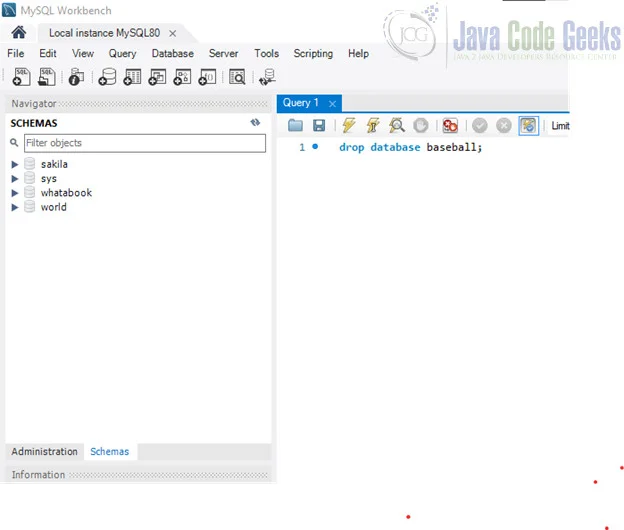The width and height of the screenshot is (624, 530).
Task: Run EXPLAIN with the magnifier lightning icon
Action: tap(397, 125)
